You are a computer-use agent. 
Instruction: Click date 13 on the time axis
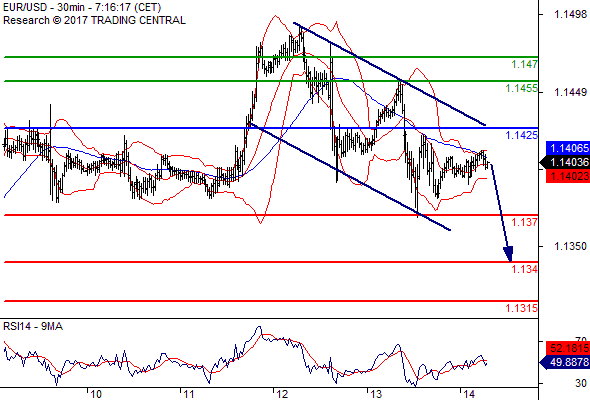376,394
